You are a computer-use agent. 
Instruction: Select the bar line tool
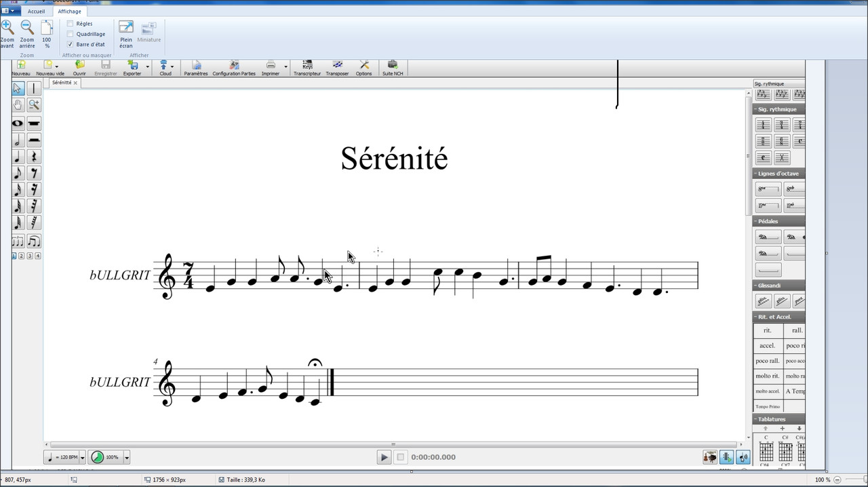[34, 88]
